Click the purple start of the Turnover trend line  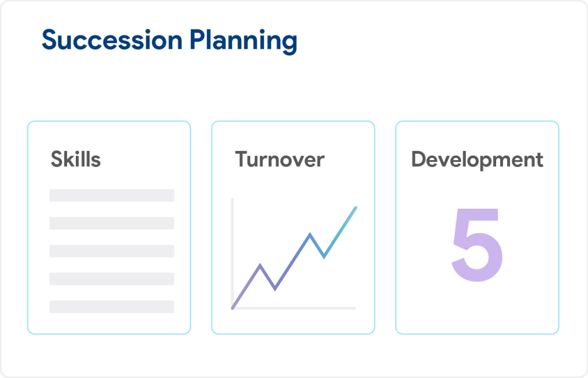click(233, 307)
